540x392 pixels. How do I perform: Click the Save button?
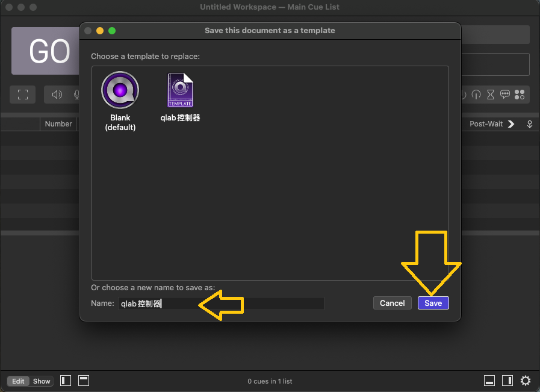pos(433,303)
